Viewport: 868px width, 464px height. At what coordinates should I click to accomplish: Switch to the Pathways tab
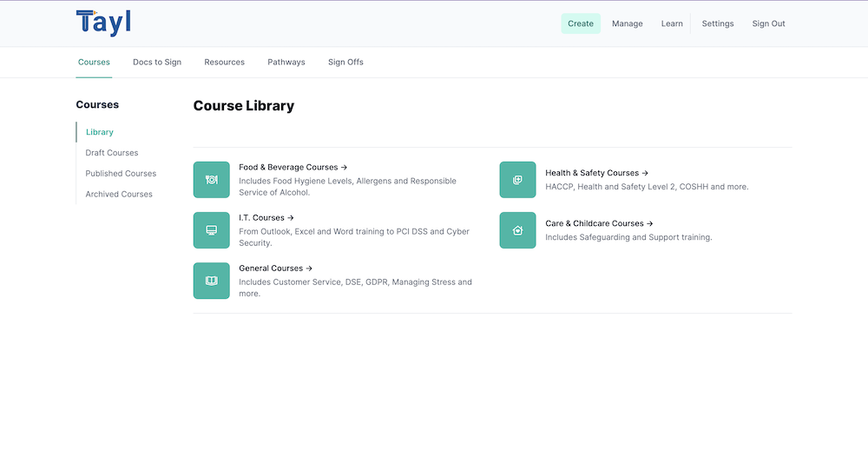(x=286, y=63)
